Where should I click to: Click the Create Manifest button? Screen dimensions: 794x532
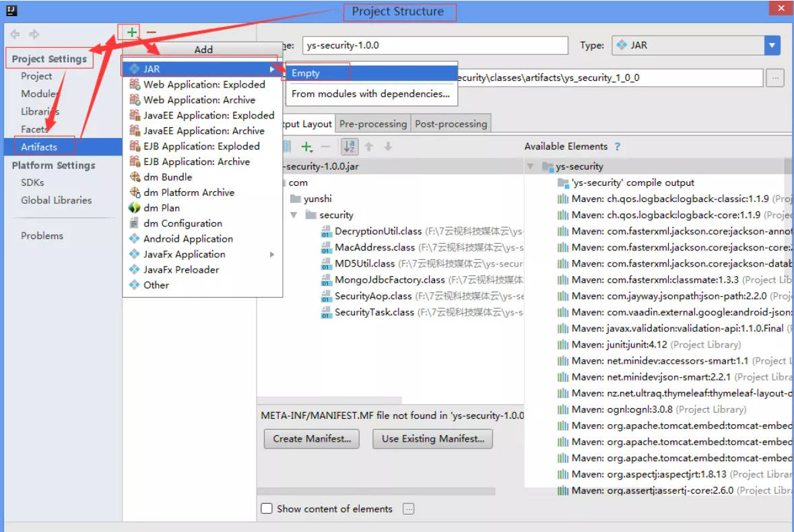(x=312, y=438)
